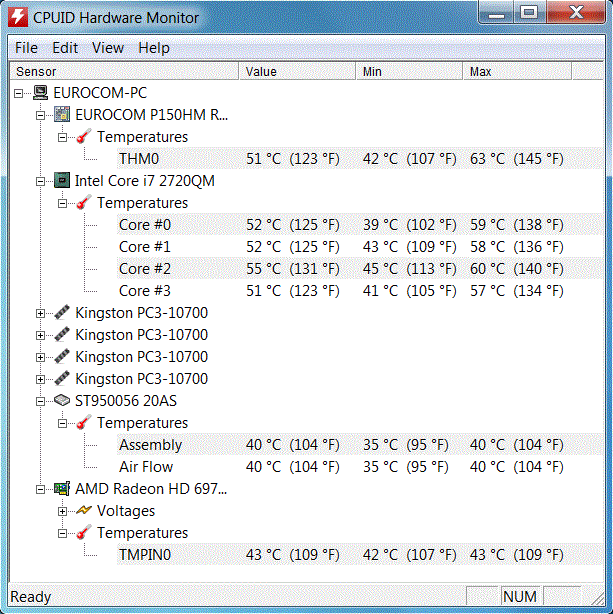613x614 pixels.
Task: Collapse the ST950056 20AS drive node
Action: point(40,401)
